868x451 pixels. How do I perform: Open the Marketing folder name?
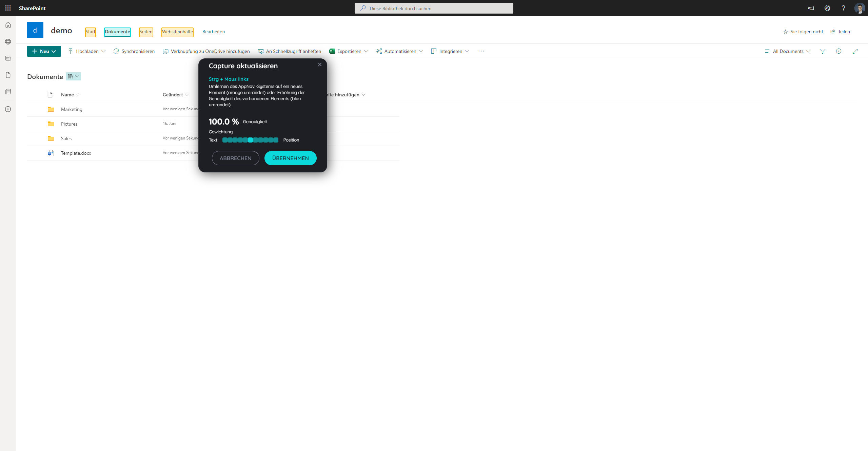point(72,109)
